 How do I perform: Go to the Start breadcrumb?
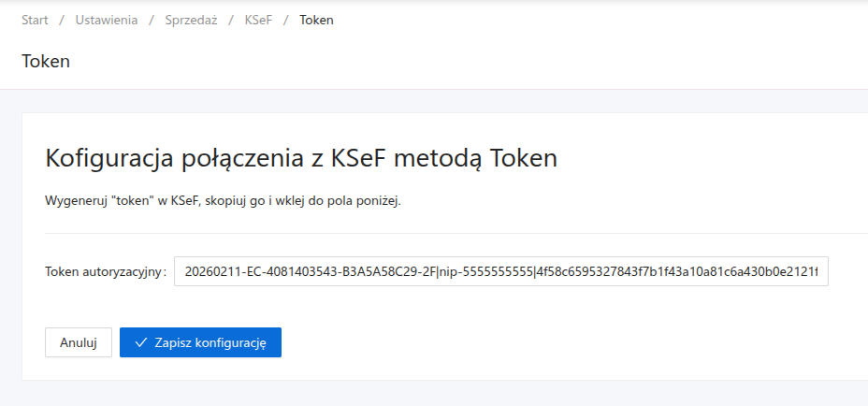35,20
